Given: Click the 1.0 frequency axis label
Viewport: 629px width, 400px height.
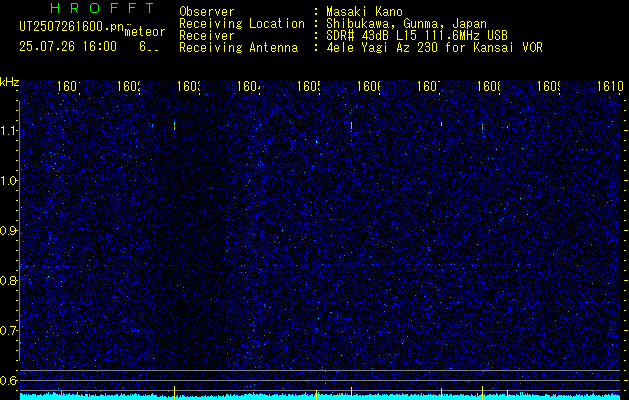Looking at the screenshot, I should coord(8,181).
